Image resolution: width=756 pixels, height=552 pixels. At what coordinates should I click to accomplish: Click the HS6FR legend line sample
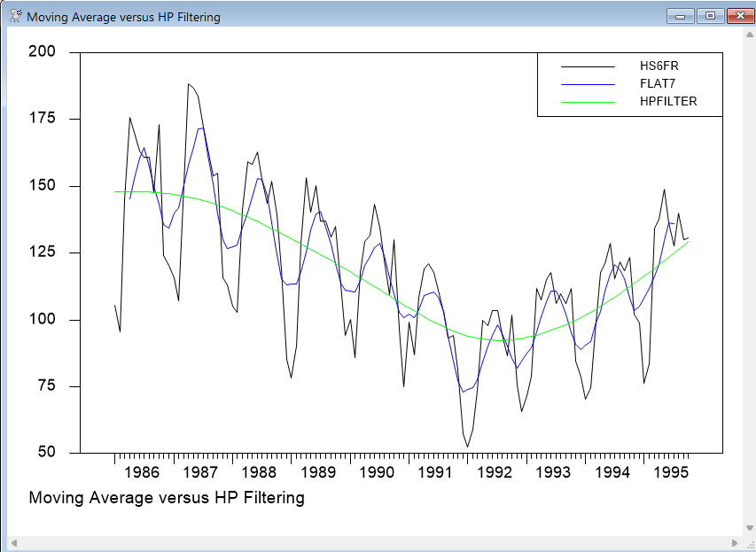(588, 66)
